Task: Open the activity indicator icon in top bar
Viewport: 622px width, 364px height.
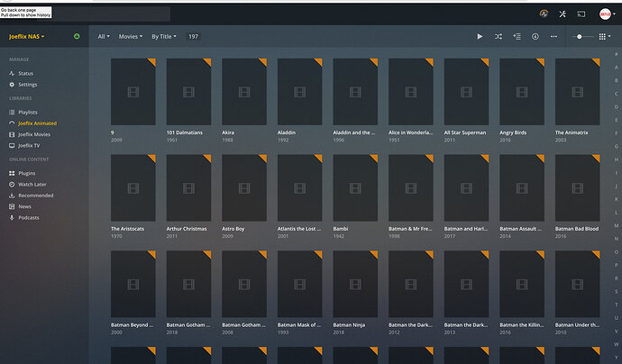Action: click(544, 14)
